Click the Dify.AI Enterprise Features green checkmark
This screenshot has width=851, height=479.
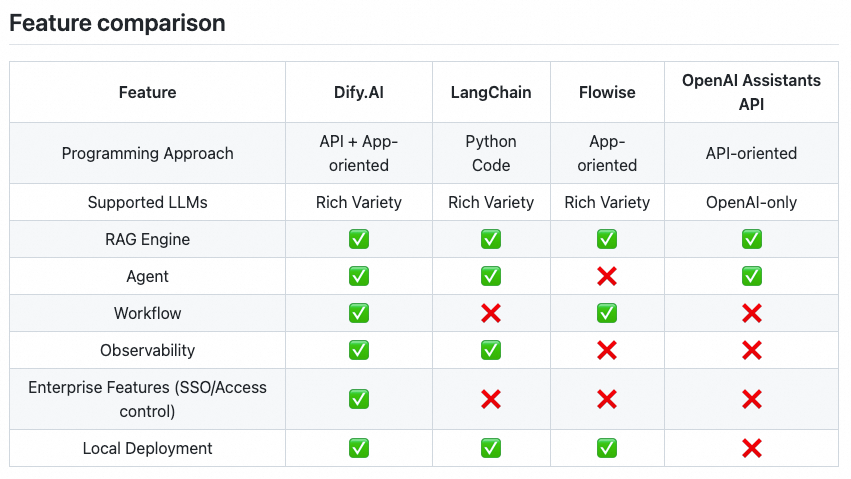click(359, 399)
